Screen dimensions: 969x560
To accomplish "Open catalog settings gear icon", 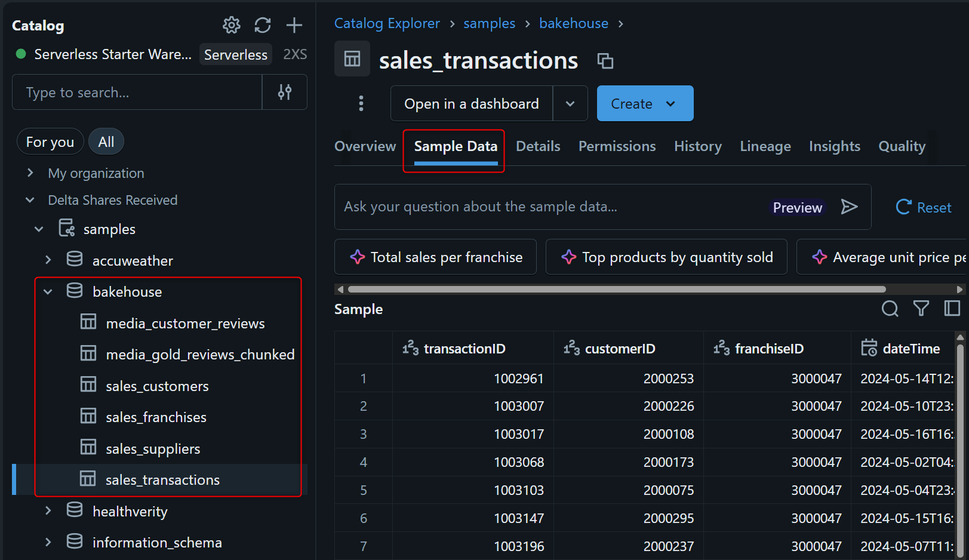I will point(231,25).
